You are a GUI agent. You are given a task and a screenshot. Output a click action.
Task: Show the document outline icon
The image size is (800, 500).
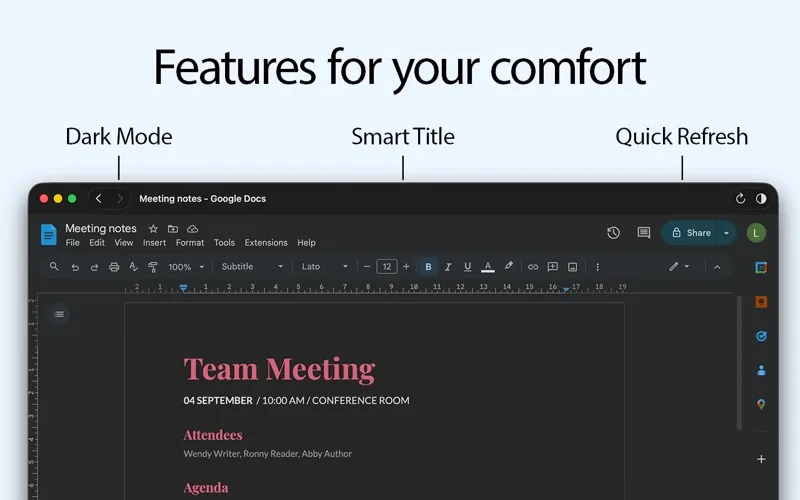click(59, 314)
